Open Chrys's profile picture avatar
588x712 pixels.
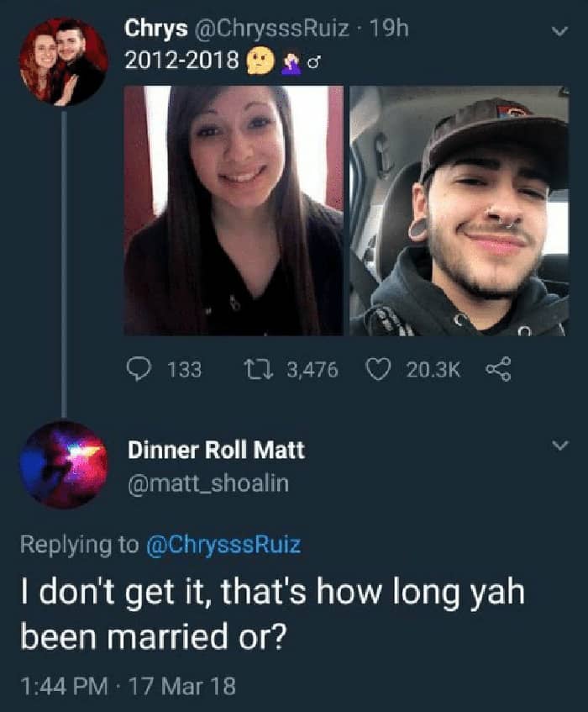64,61
